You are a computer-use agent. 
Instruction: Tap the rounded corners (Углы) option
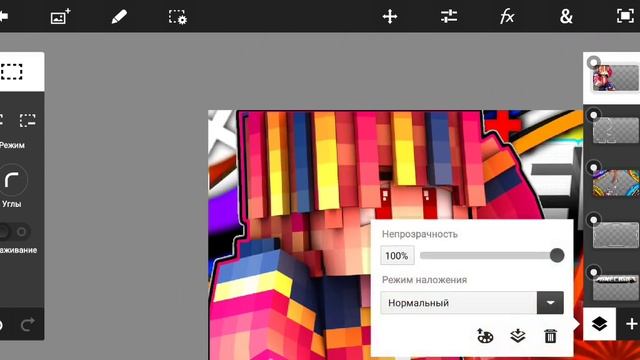[x=12, y=180]
